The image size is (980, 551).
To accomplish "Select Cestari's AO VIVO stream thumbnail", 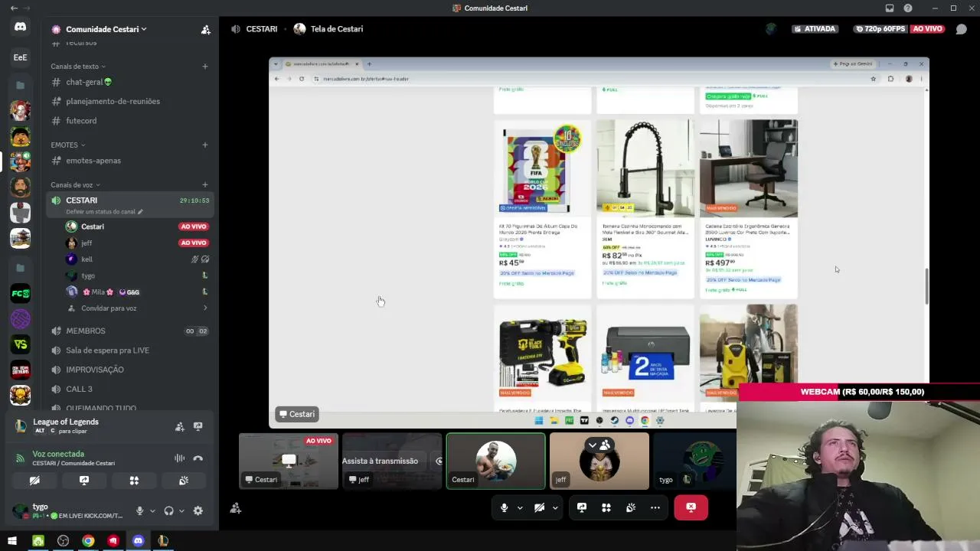I will point(289,461).
